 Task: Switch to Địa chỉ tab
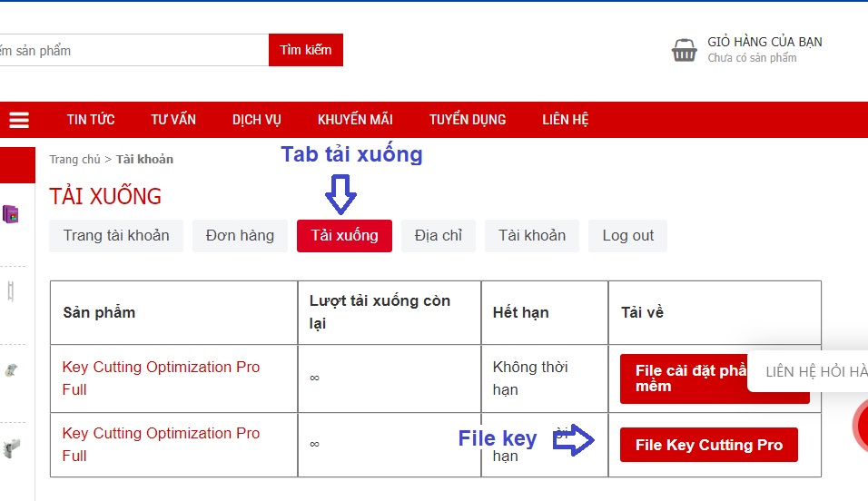pos(439,236)
